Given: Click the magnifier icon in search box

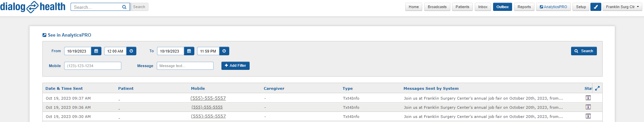Looking at the screenshot, I should pos(124,7).
